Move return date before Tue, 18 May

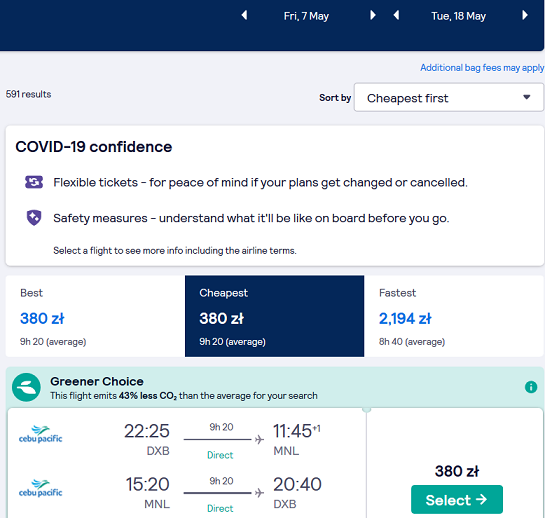point(396,15)
